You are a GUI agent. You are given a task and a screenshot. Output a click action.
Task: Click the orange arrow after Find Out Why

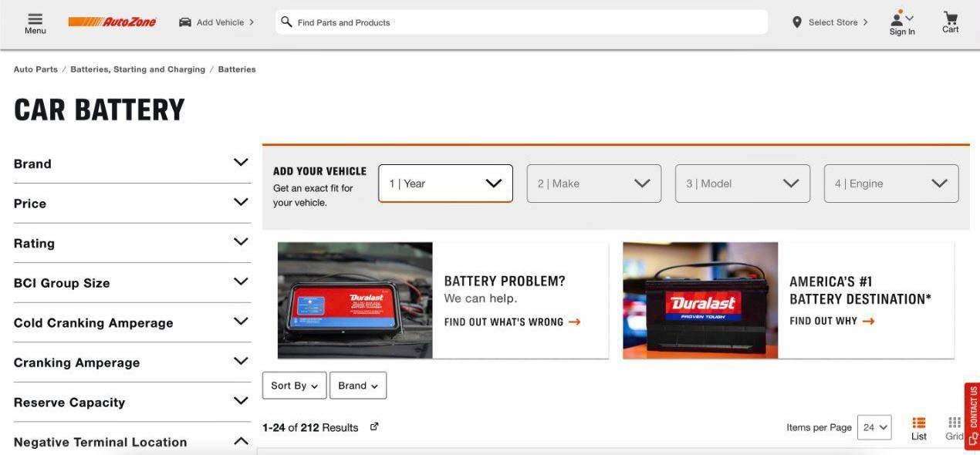coord(869,321)
